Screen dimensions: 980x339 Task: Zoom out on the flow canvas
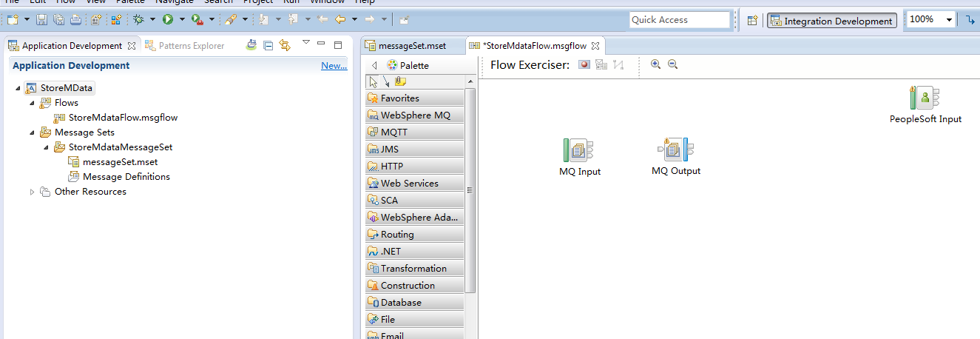pos(672,64)
